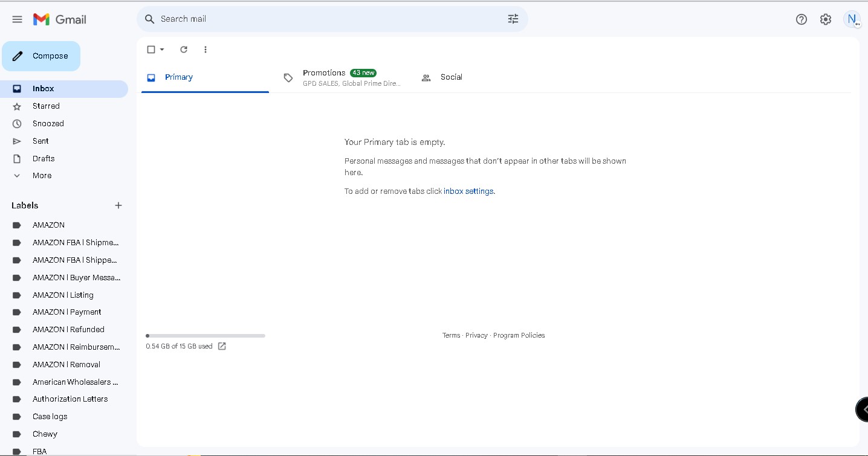Click the Compose pencil icon
The image size is (868, 456).
[x=18, y=56]
